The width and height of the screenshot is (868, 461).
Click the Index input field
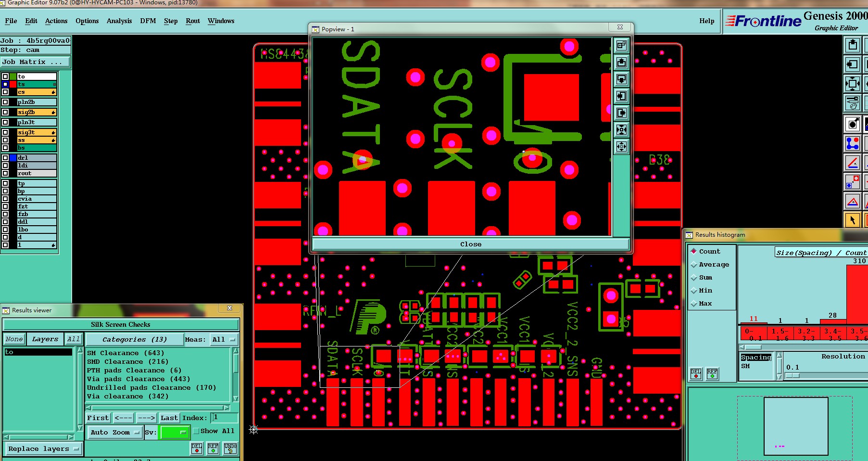[225, 418]
